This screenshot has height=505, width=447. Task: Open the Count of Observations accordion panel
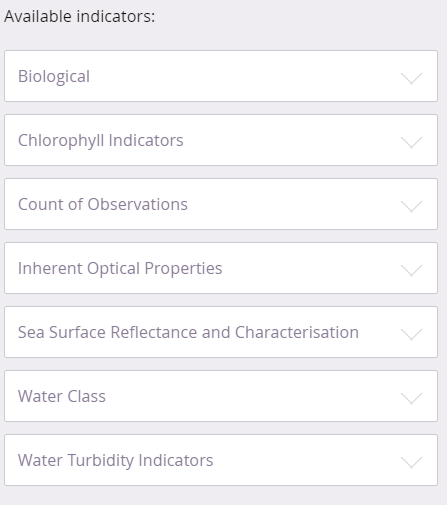[221, 204]
